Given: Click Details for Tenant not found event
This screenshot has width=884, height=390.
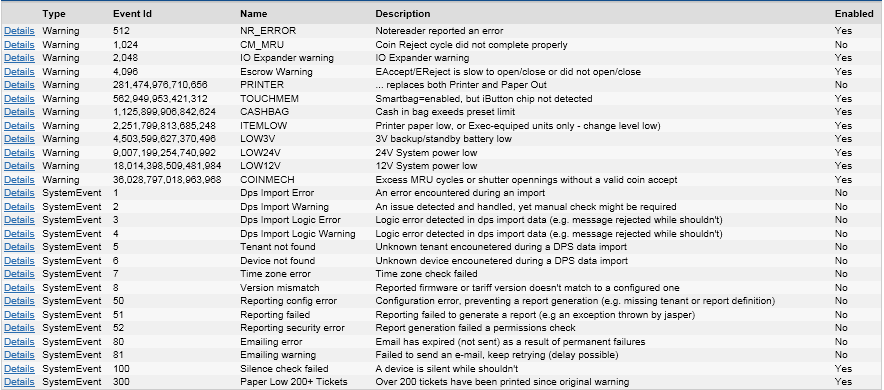Looking at the screenshot, I should point(19,247).
